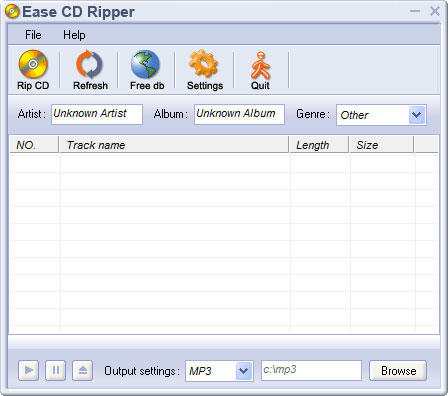Pause playback with the pause button
The height and width of the screenshot is (396, 448).
point(56,370)
